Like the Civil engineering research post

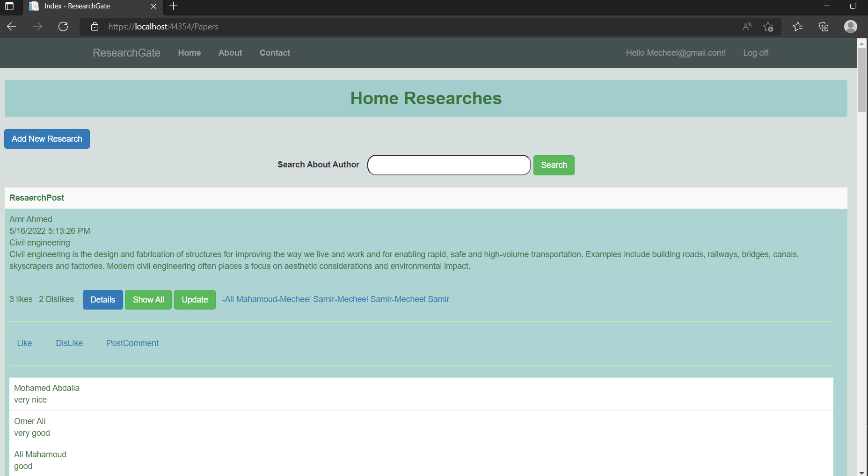click(x=24, y=343)
